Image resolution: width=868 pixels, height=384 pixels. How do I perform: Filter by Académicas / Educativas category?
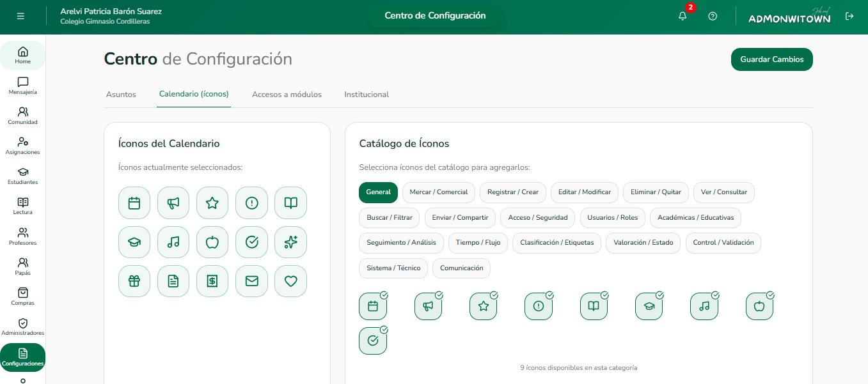[696, 218]
